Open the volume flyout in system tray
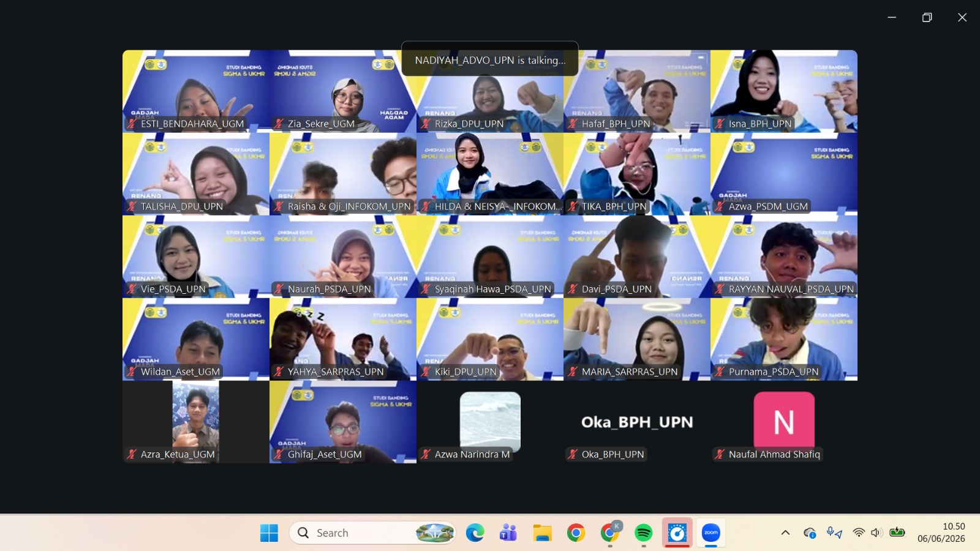This screenshot has width=980, height=551. (876, 533)
